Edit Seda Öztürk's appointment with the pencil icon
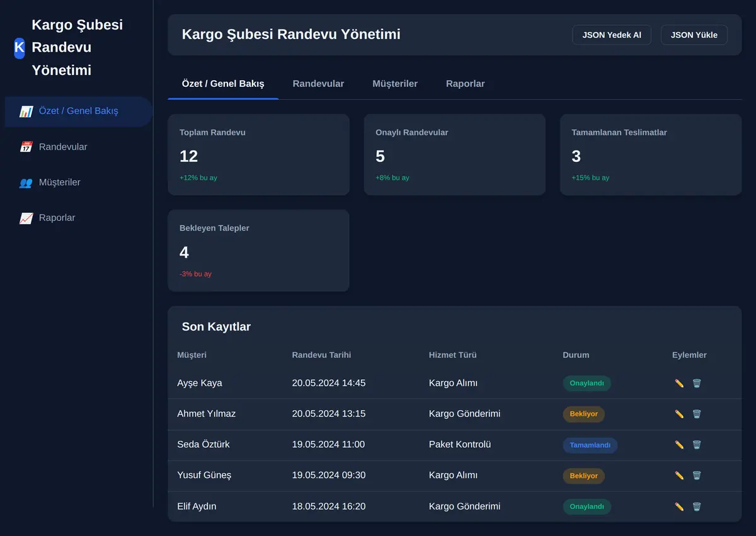 tap(679, 445)
